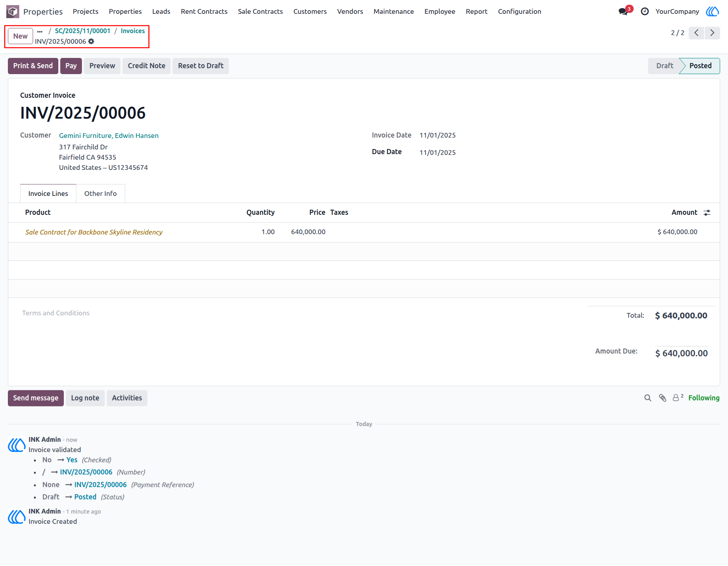Click the Credit Note button
The height and width of the screenshot is (566, 728).
(x=147, y=66)
